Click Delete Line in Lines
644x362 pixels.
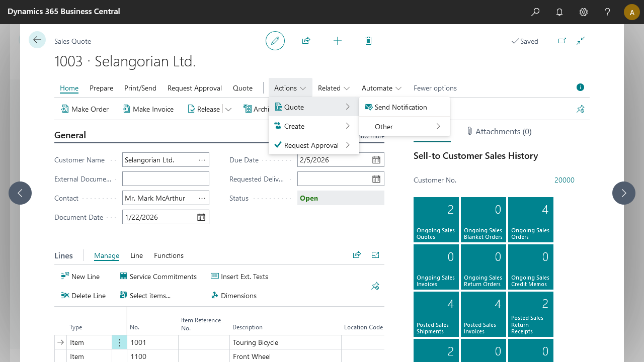(83, 296)
